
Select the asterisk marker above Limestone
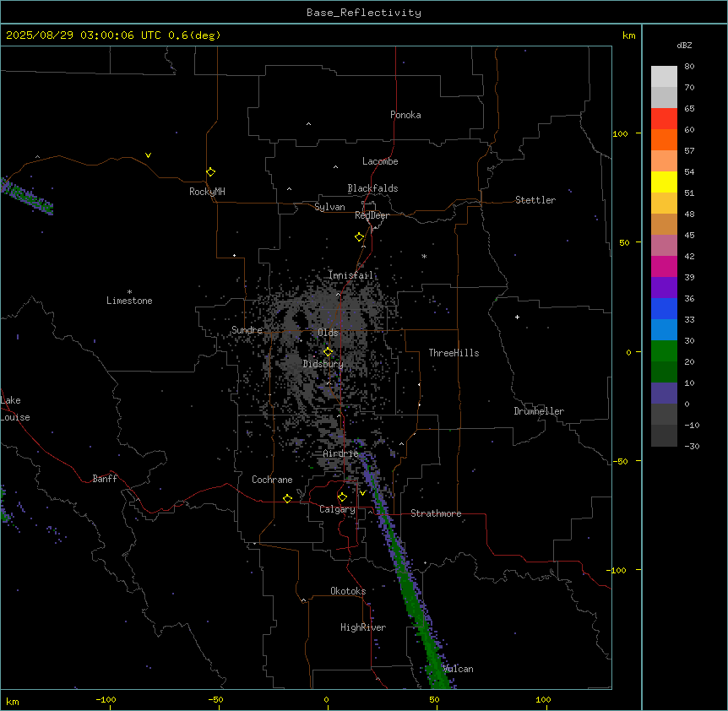(x=129, y=292)
